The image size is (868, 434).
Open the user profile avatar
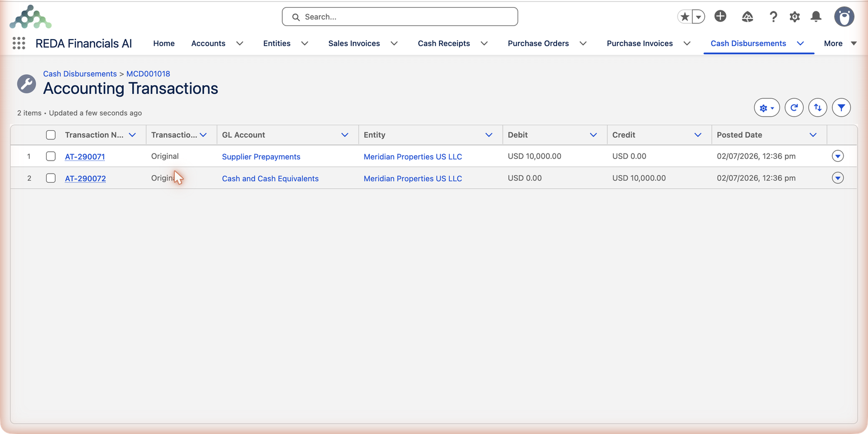[x=844, y=17]
